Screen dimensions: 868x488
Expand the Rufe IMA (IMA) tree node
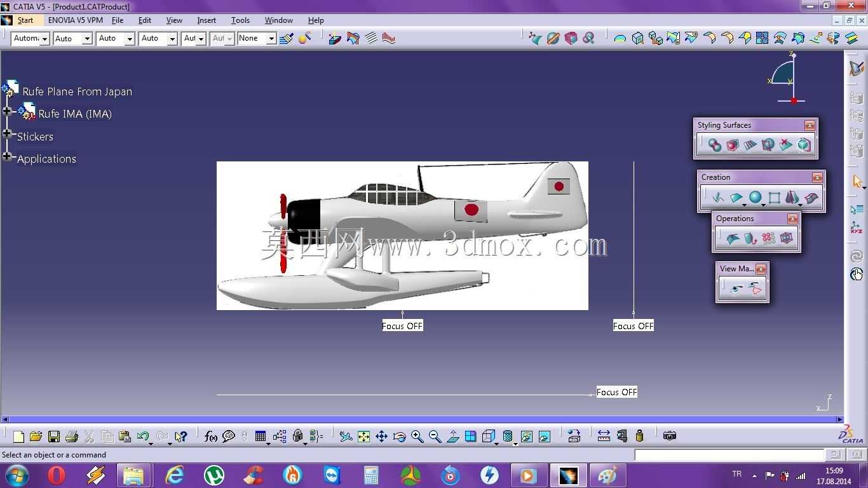coord(7,111)
